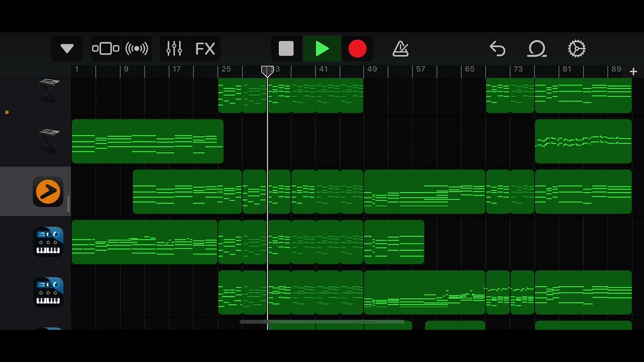Start playback with the green play button
This screenshot has height=362, width=644.
click(x=322, y=49)
